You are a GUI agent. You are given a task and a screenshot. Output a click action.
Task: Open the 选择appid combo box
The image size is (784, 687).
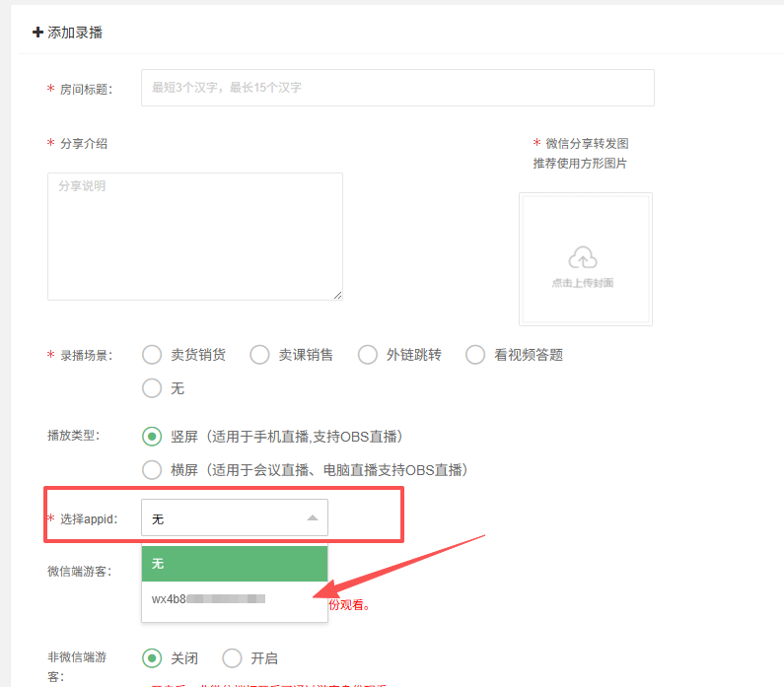[234, 517]
